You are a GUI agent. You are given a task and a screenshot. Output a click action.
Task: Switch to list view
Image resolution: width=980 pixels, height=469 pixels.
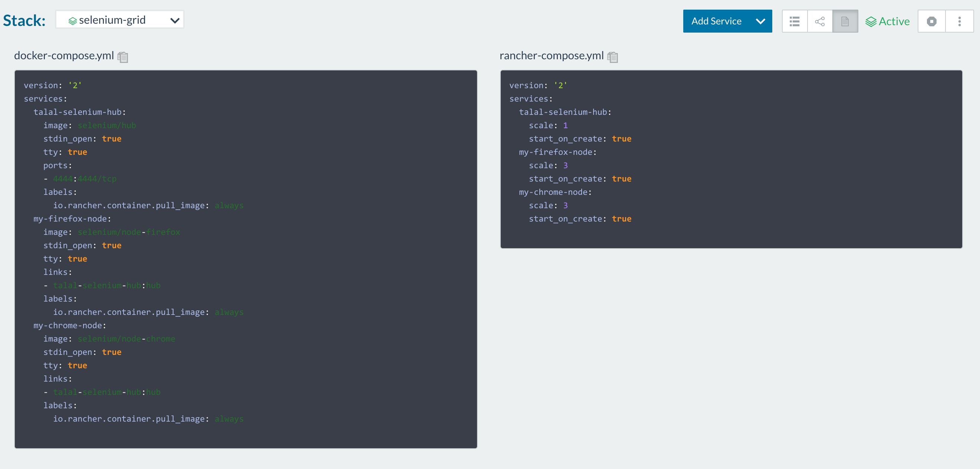[x=794, y=21]
